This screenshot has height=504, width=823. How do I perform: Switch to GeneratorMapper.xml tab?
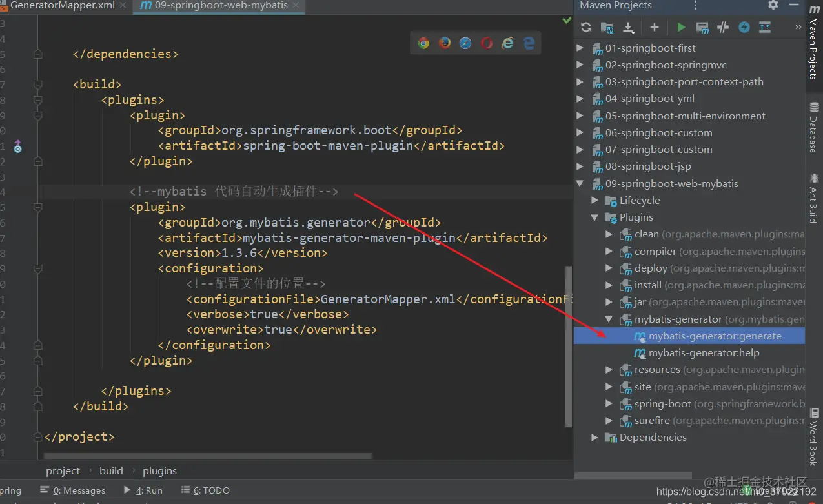[x=62, y=5]
